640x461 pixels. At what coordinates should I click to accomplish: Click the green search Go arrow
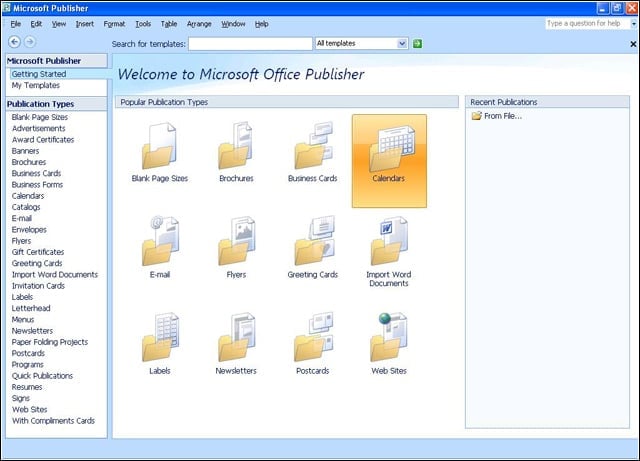tap(417, 43)
